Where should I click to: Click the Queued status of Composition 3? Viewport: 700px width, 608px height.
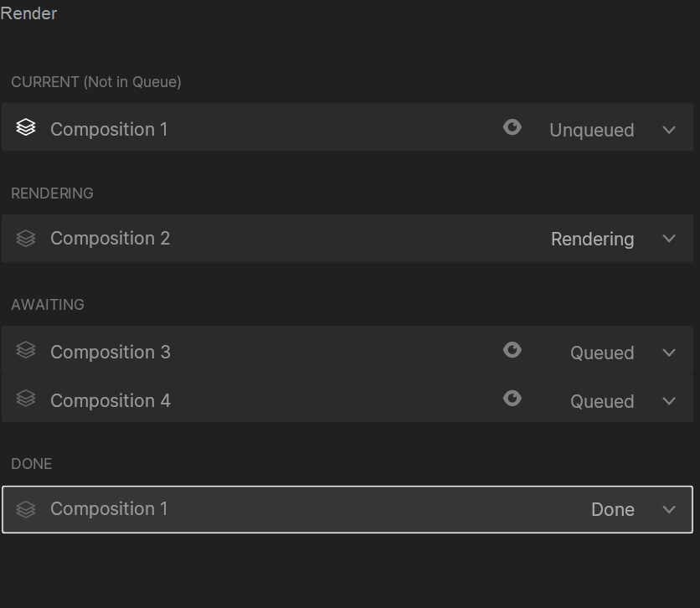602,353
